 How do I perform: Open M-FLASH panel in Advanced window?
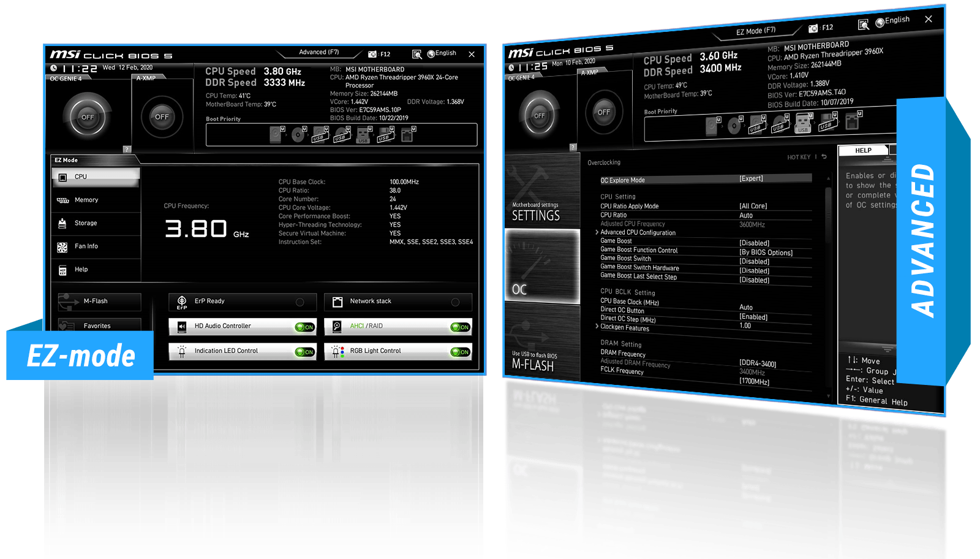click(542, 343)
